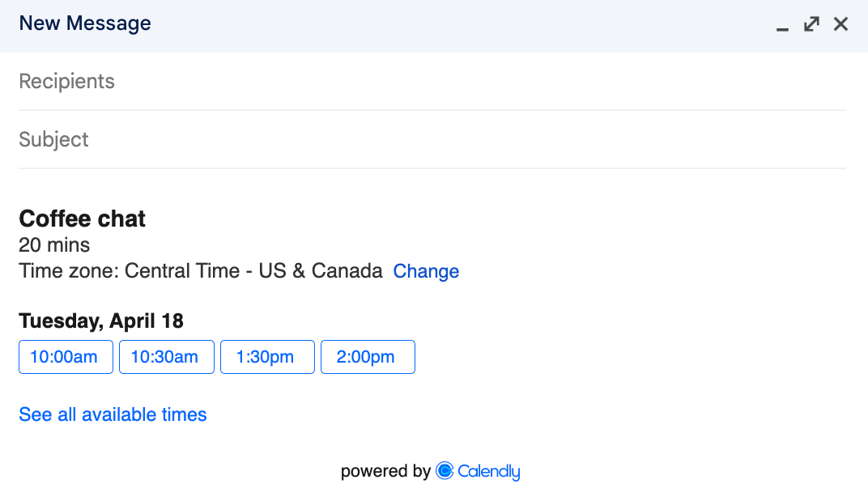Click the powered by label
This screenshot has height=501, width=868.
[x=386, y=472]
